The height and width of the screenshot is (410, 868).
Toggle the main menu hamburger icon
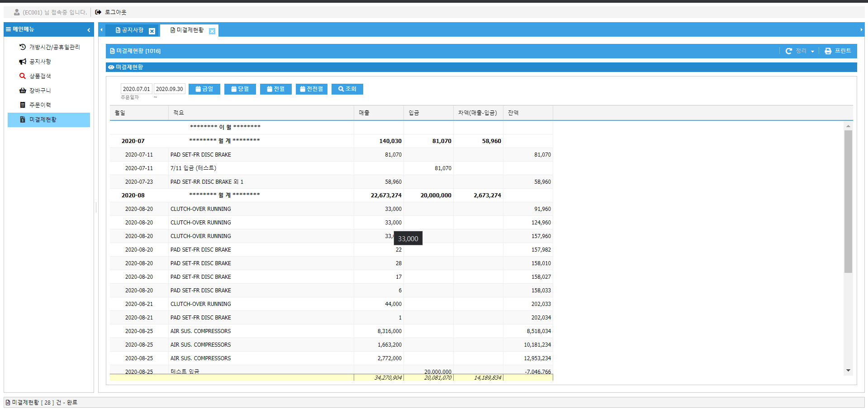8,29
